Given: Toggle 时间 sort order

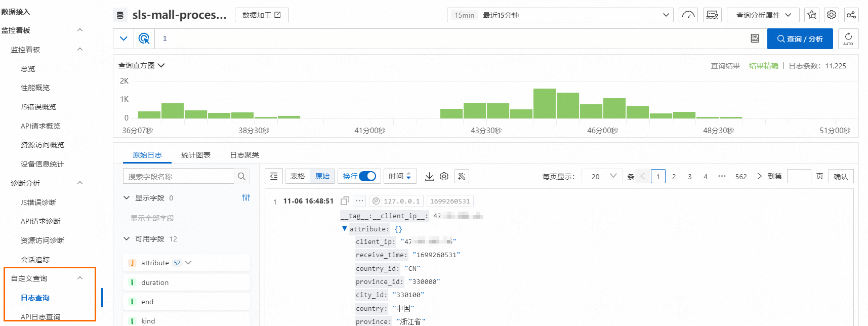Looking at the screenshot, I should 400,176.
